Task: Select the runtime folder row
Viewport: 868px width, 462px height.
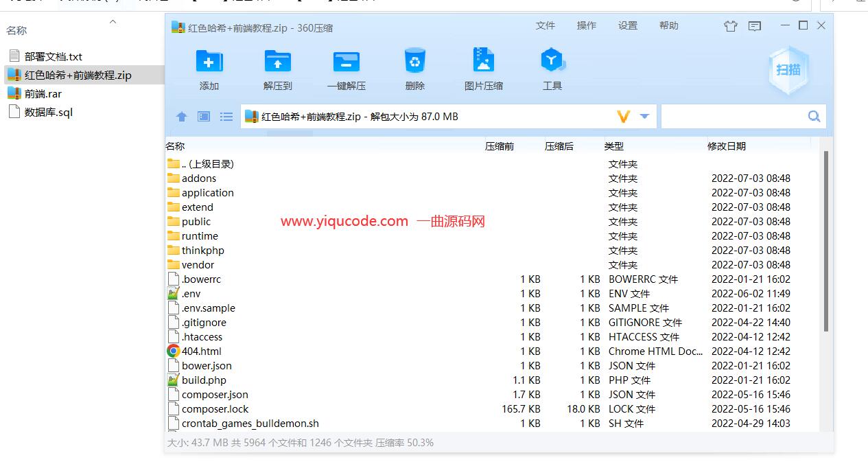Action: [493, 236]
